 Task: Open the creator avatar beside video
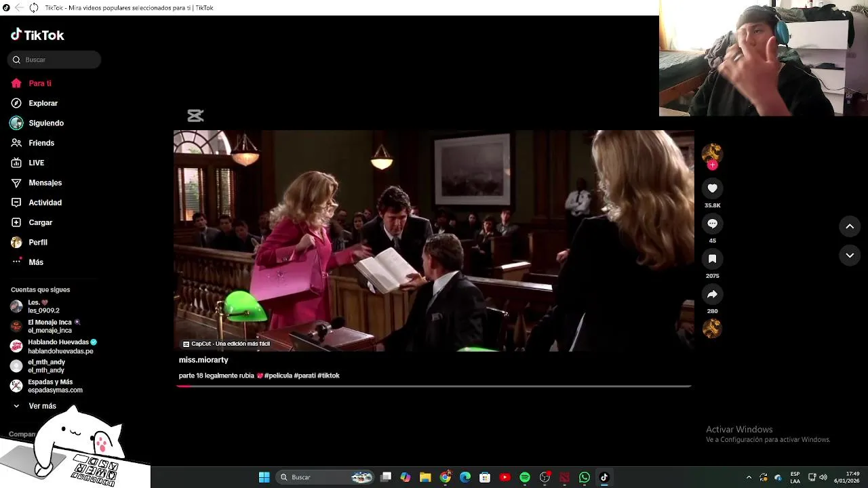(x=712, y=153)
